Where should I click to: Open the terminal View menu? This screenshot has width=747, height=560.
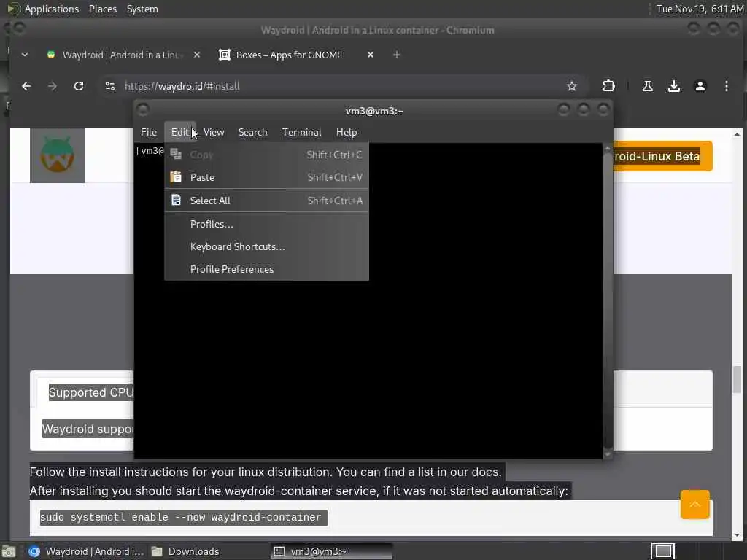[214, 133]
